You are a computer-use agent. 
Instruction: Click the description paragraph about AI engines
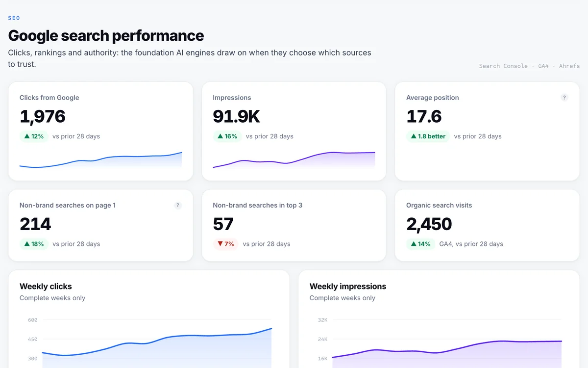pos(190,58)
